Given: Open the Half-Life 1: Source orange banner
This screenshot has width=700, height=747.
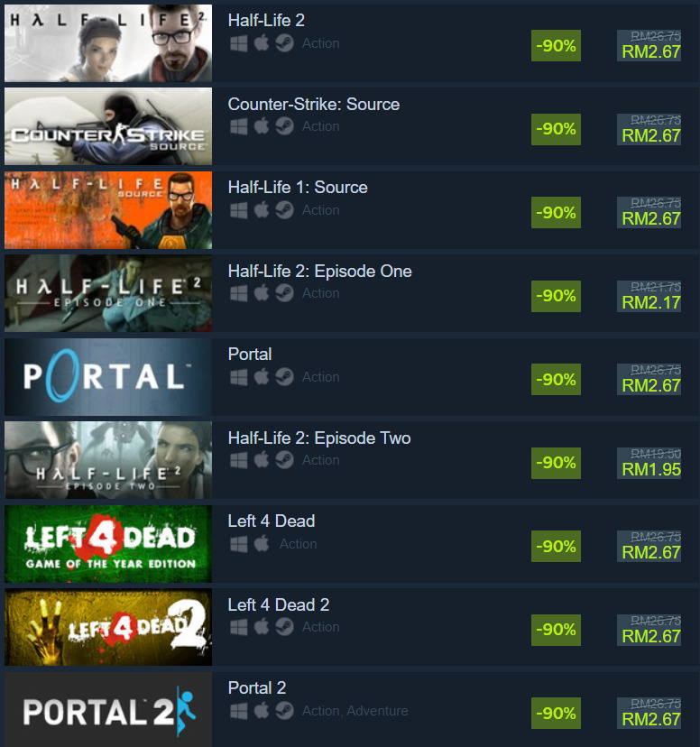Looking at the screenshot, I should [x=108, y=210].
